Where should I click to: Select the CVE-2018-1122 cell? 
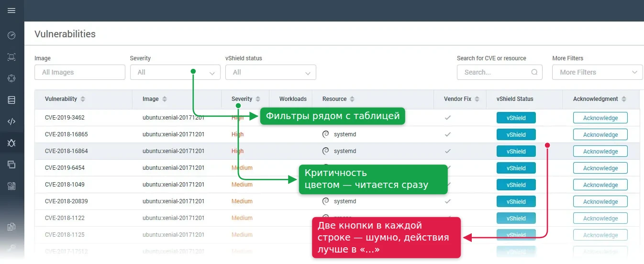click(65, 218)
